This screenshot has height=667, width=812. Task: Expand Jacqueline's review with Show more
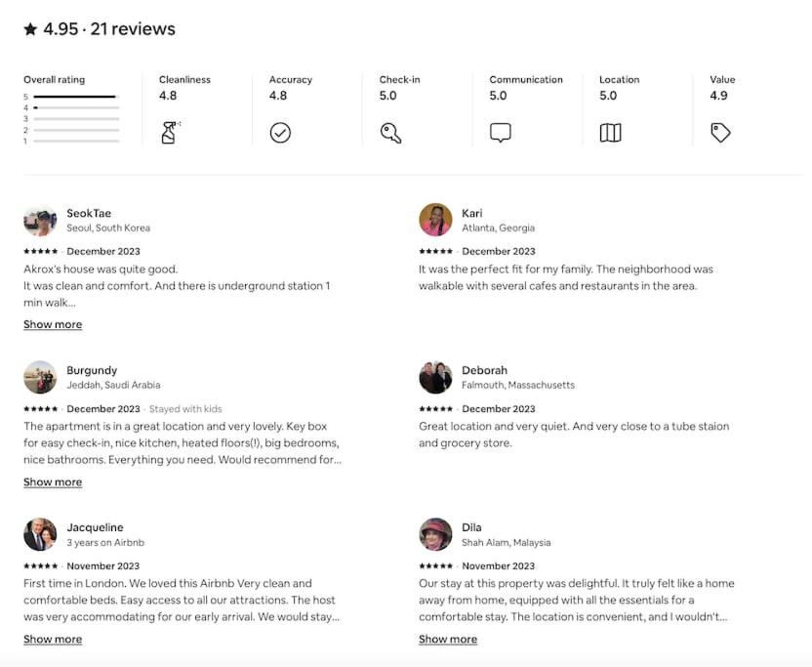click(53, 639)
